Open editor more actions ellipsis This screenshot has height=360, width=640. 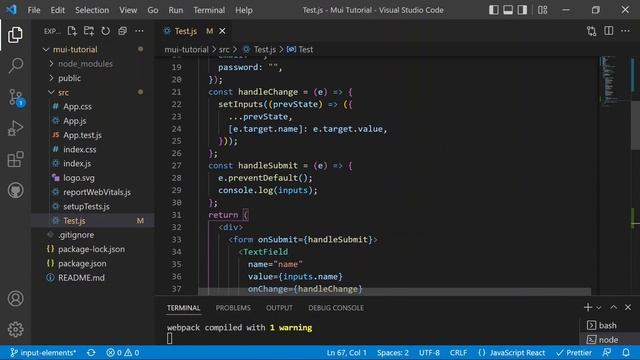pos(625,31)
